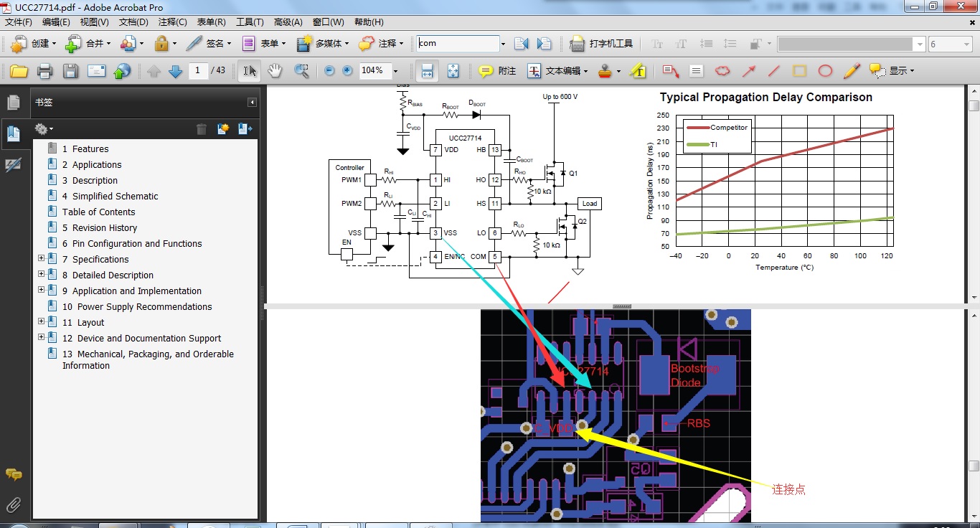Select the cloud annotation shape tool
This screenshot has height=528, width=980.
(722, 71)
